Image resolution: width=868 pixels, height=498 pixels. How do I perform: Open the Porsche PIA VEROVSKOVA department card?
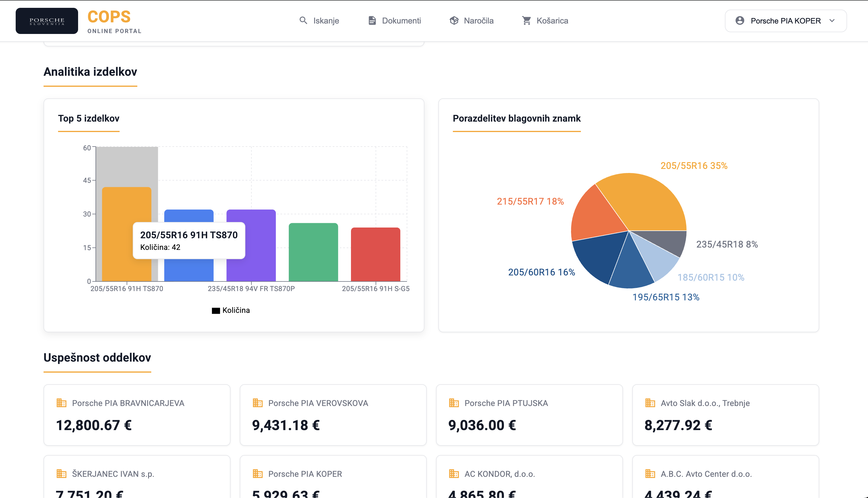pos(333,414)
